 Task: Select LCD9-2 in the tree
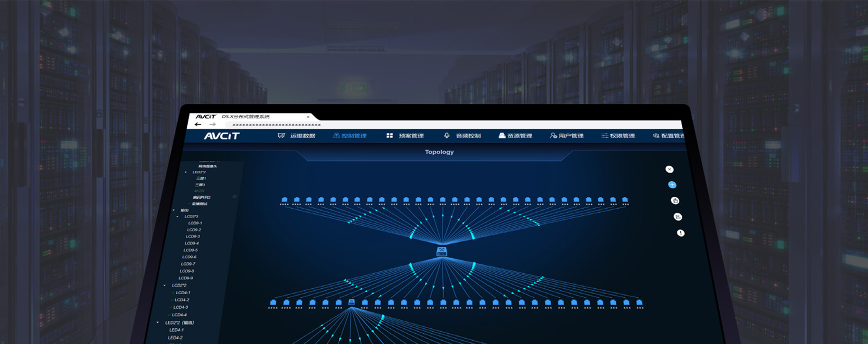click(x=194, y=230)
